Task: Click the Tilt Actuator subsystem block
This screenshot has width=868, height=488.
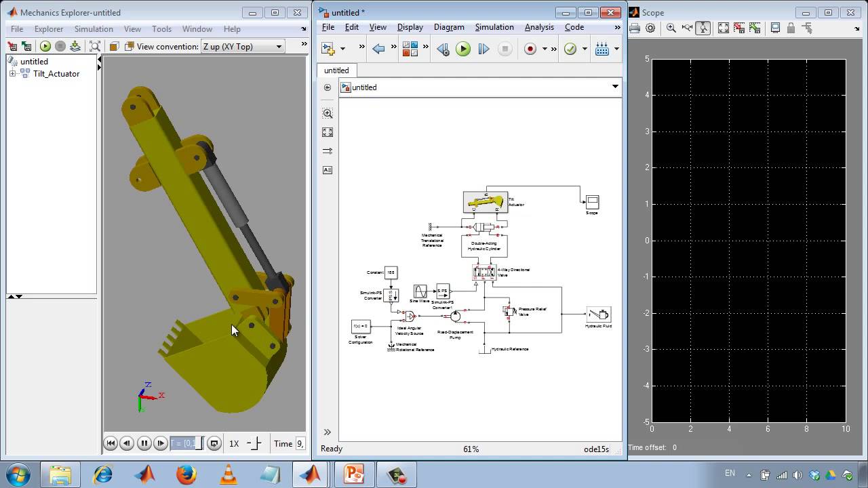Action: [x=486, y=202]
